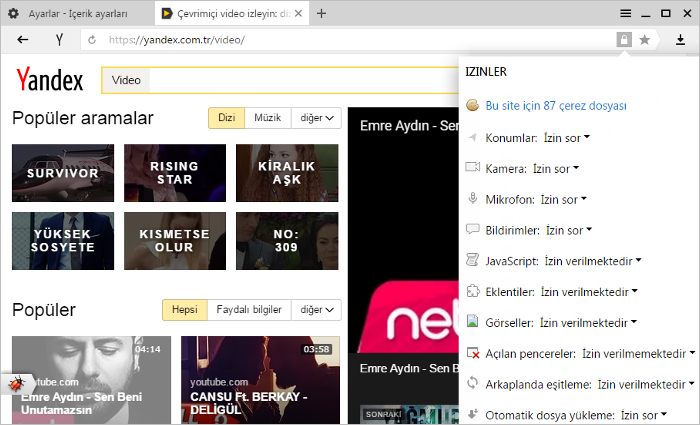Viewport: 700px width, 425px height.
Task: Click the Yandex logo
Action: (50, 79)
